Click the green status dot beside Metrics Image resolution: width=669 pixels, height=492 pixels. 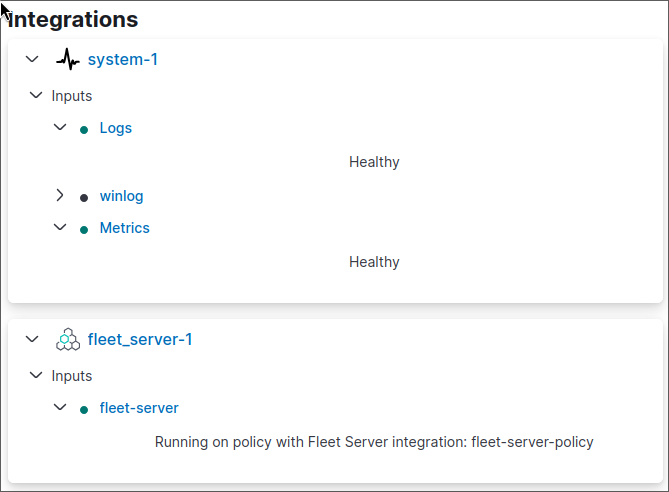(x=84, y=230)
